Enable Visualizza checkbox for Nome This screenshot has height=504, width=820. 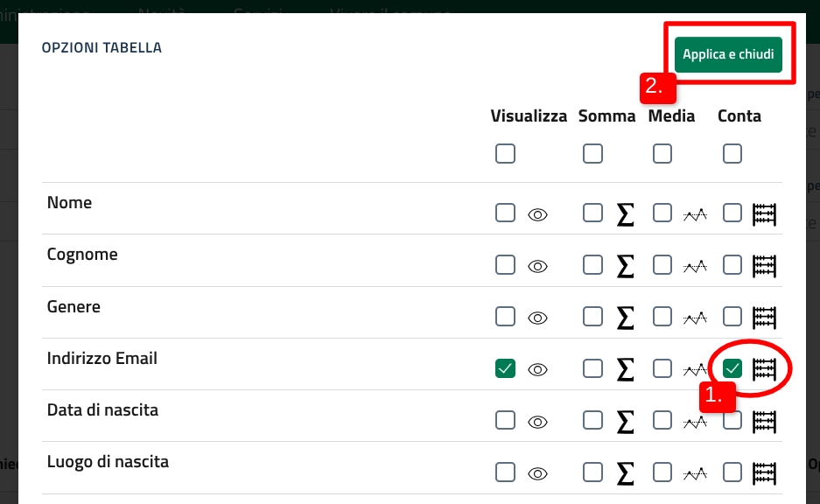pyautogui.click(x=505, y=213)
